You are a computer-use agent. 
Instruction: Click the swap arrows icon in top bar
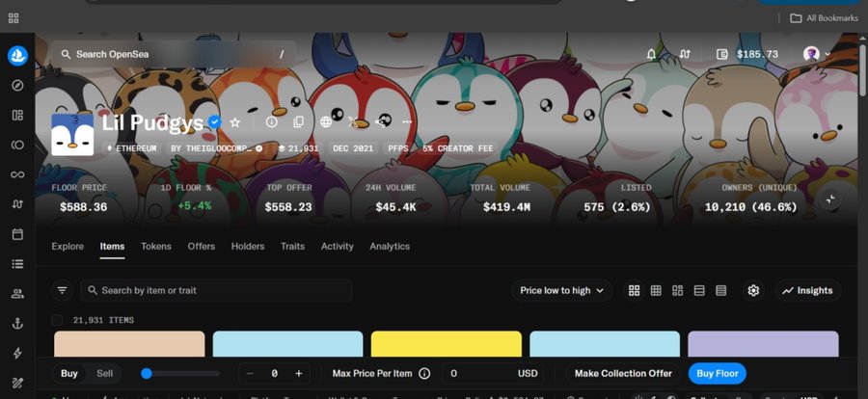coord(686,54)
